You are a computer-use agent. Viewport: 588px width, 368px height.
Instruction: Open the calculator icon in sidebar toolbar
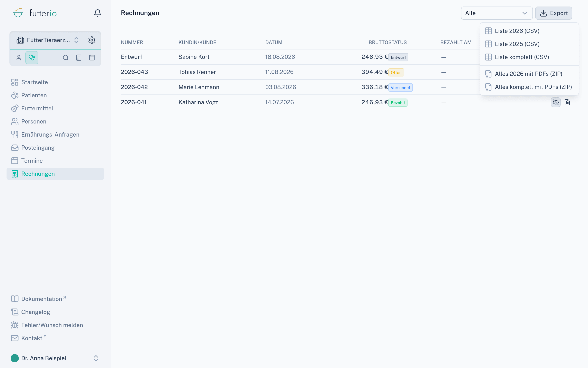coord(79,58)
